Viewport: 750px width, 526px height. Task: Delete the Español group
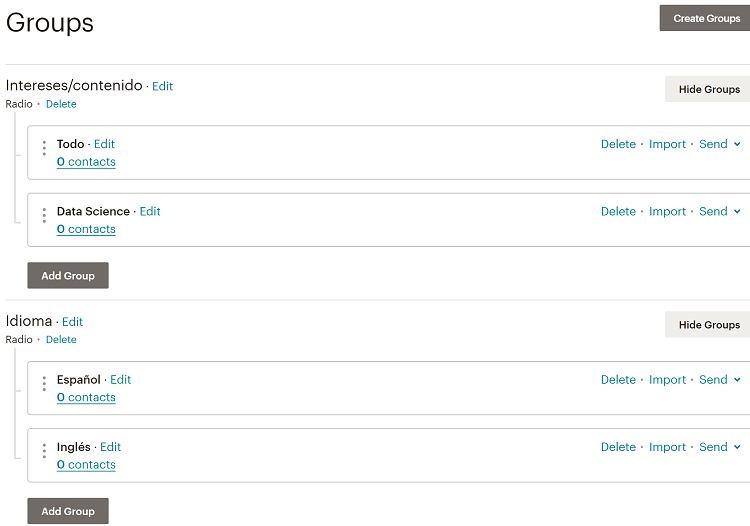(x=618, y=379)
